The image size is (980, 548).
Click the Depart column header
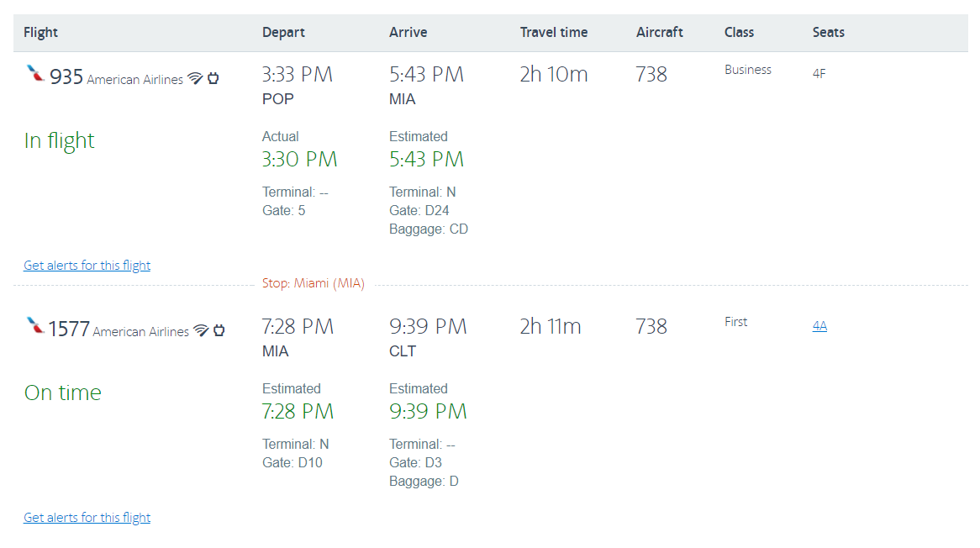tap(283, 33)
